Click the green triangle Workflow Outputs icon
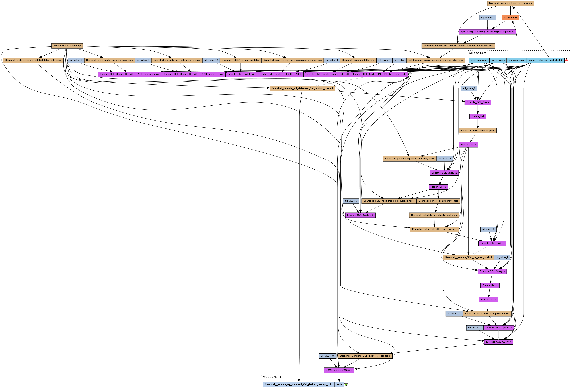573x392 pixels. click(346, 384)
